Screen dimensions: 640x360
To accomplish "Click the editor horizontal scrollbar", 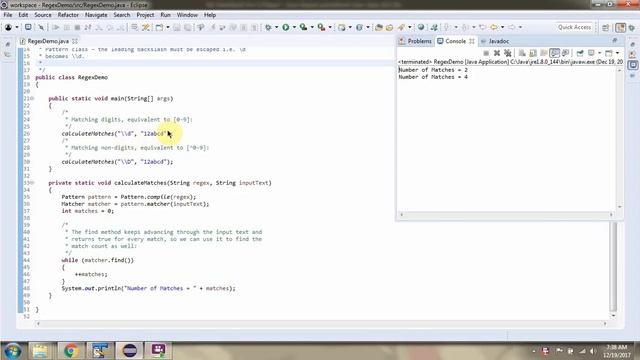I will coord(321,324).
